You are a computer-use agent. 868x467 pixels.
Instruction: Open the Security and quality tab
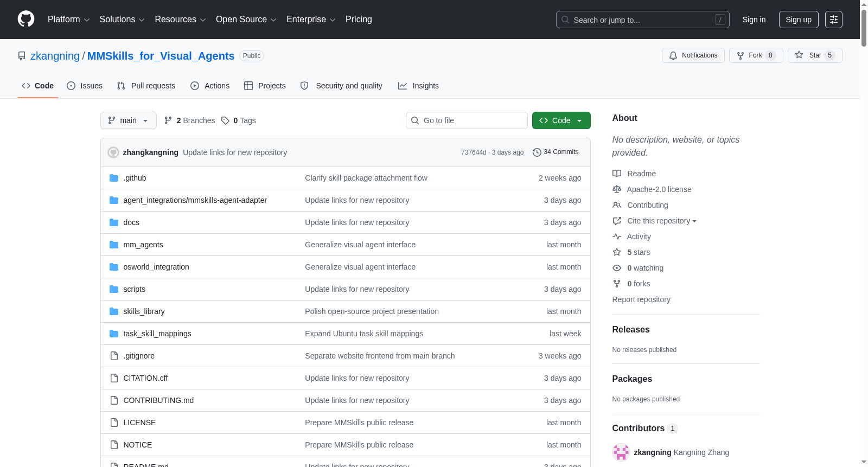[341, 86]
